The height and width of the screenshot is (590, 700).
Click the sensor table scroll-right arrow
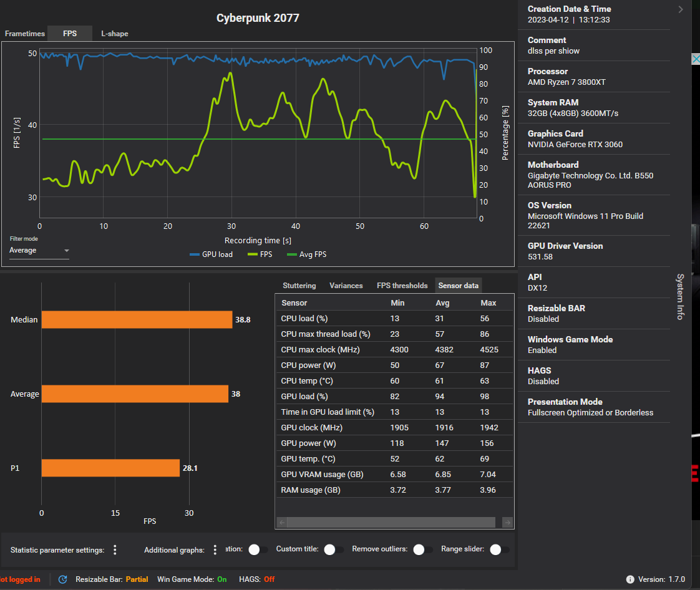[508, 522]
